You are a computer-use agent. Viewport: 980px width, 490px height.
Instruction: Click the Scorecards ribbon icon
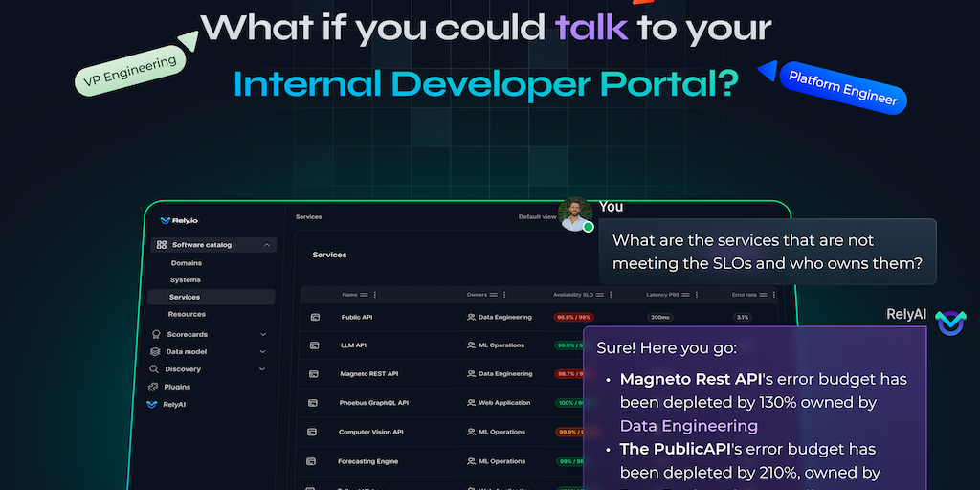[156, 334]
